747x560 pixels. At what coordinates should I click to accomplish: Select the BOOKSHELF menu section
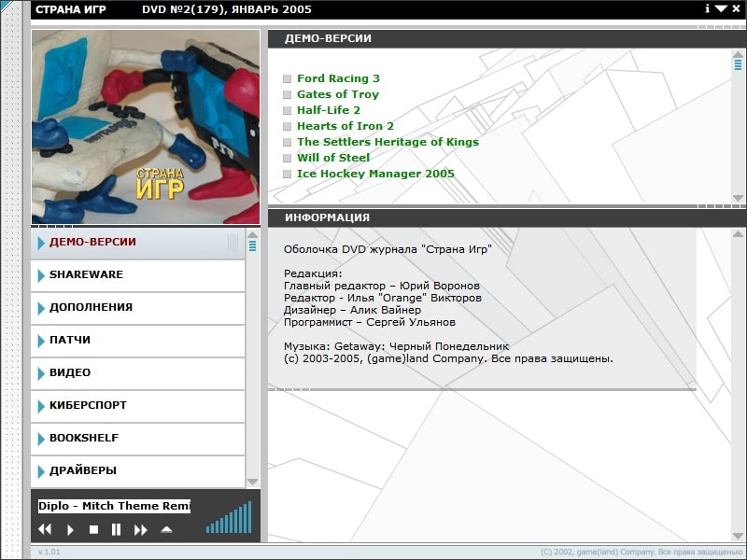tap(137, 439)
